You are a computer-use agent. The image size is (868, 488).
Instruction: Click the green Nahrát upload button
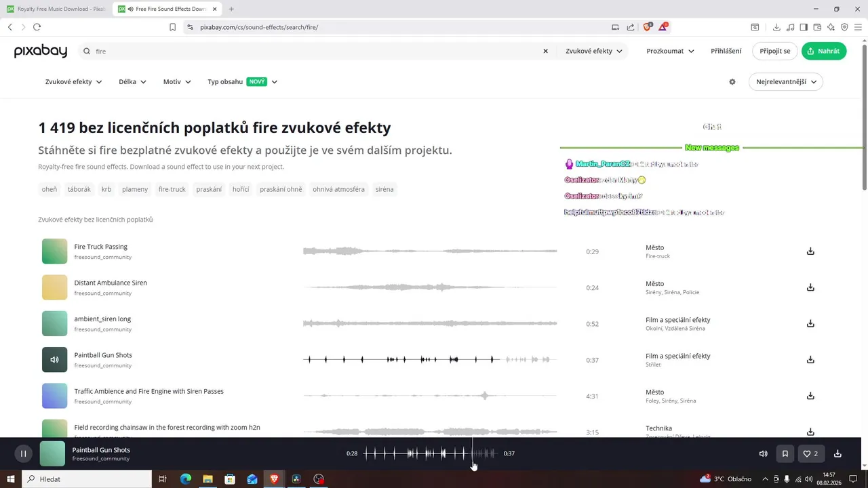[824, 51]
